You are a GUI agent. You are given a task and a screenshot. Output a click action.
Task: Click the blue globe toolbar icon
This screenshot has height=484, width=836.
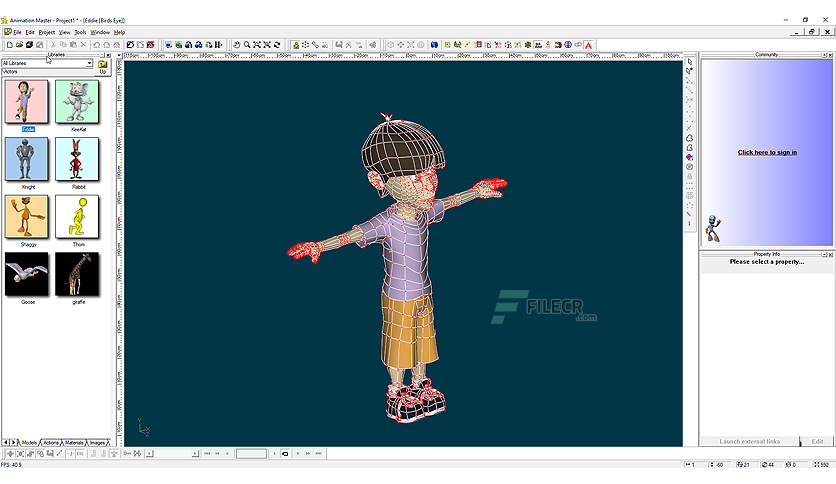coord(435,45)
